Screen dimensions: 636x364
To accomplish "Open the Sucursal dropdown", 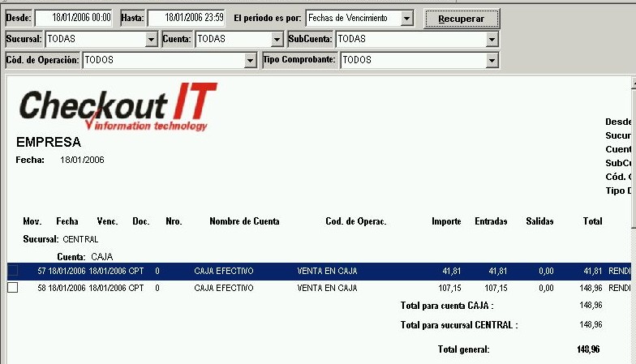I will [152, 39].
